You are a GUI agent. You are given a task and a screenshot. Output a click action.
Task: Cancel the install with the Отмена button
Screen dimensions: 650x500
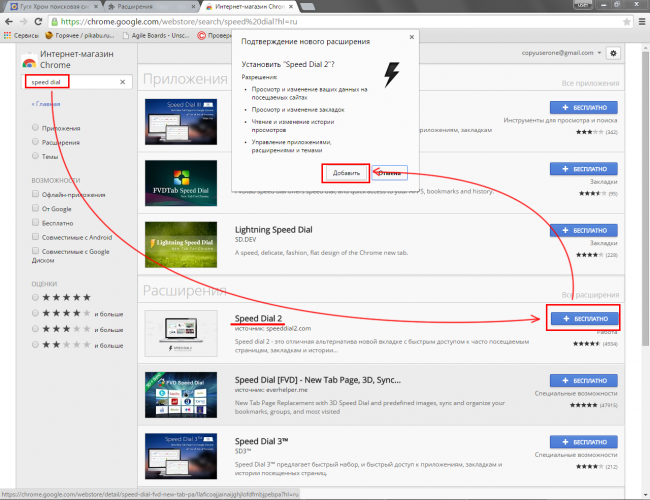coord(390,173)
